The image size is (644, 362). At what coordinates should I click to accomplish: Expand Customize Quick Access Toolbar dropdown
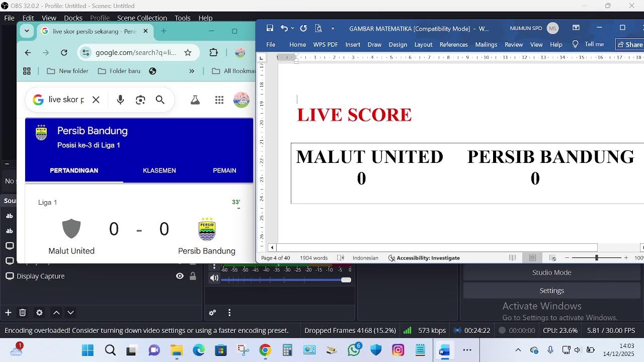point(333,29)
